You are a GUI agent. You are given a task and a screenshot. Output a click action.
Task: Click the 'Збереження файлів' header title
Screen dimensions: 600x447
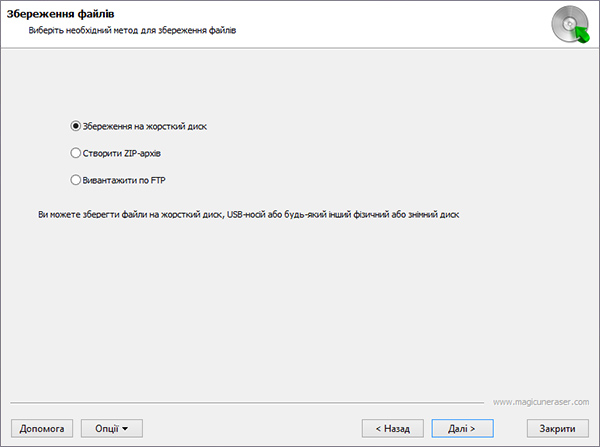pyautogui.click(x=60, y=14)
